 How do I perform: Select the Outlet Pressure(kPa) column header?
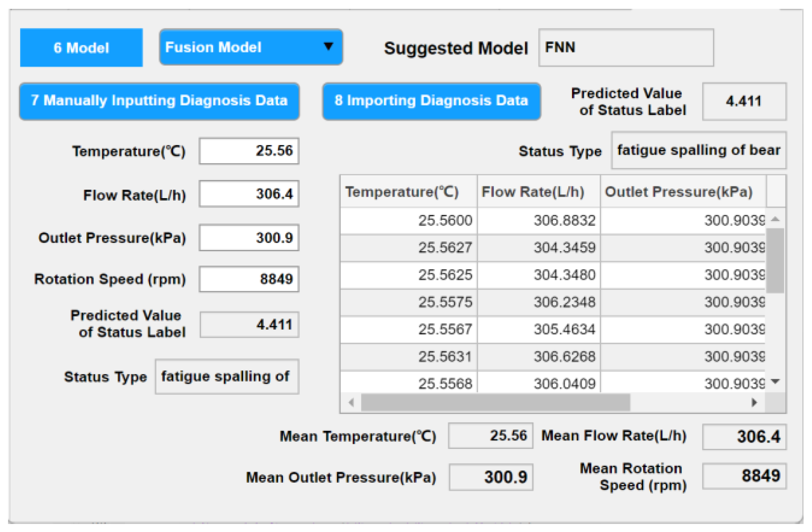point(683,192)
